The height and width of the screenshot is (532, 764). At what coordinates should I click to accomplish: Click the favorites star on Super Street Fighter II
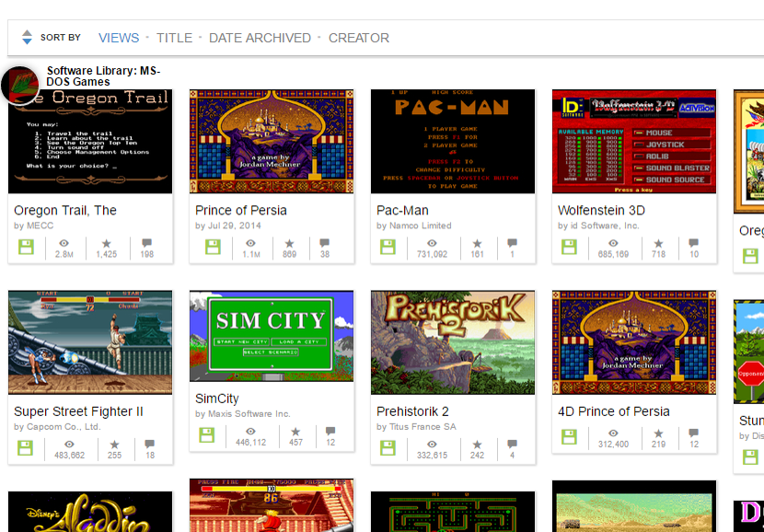point(114,445)
